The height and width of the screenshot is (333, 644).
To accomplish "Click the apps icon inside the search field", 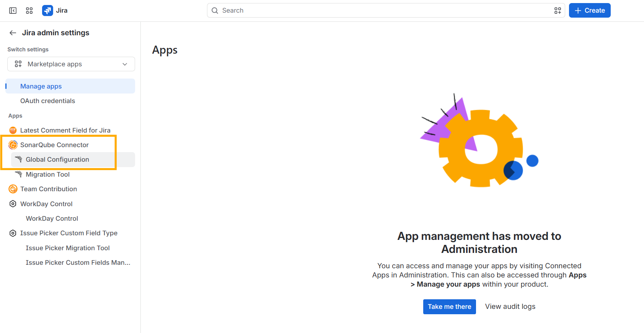I will tap(558, 11).
